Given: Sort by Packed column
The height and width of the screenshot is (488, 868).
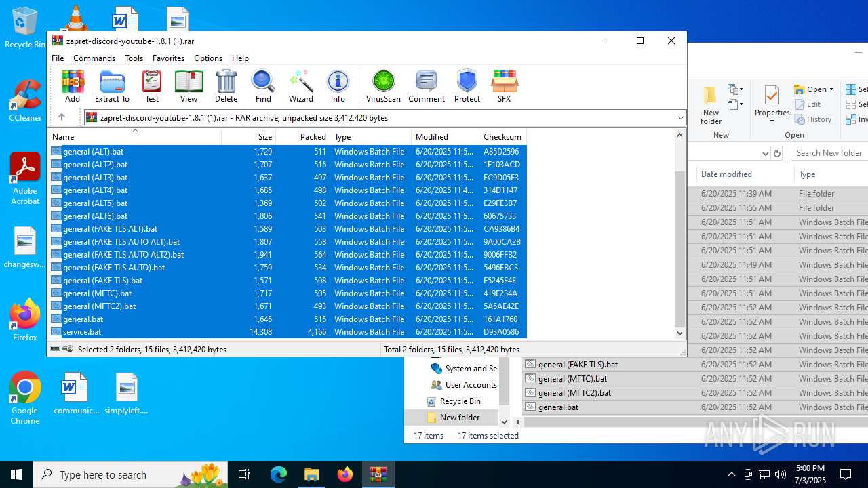Looking at the screenshot, I should pos(302,136).
